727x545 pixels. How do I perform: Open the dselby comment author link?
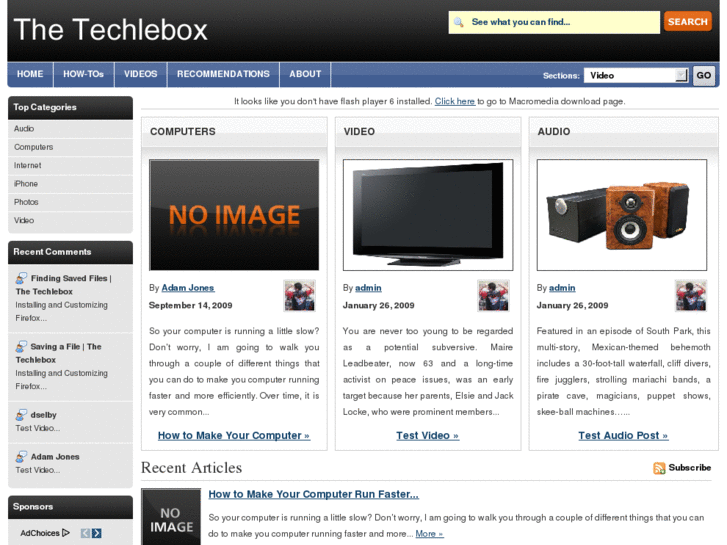coord(44,415)
